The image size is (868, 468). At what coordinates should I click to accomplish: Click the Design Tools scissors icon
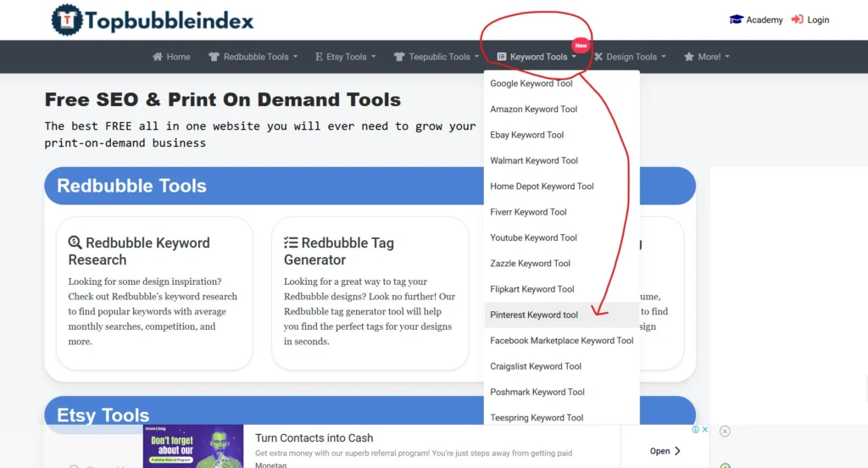(x=598, y=57)
